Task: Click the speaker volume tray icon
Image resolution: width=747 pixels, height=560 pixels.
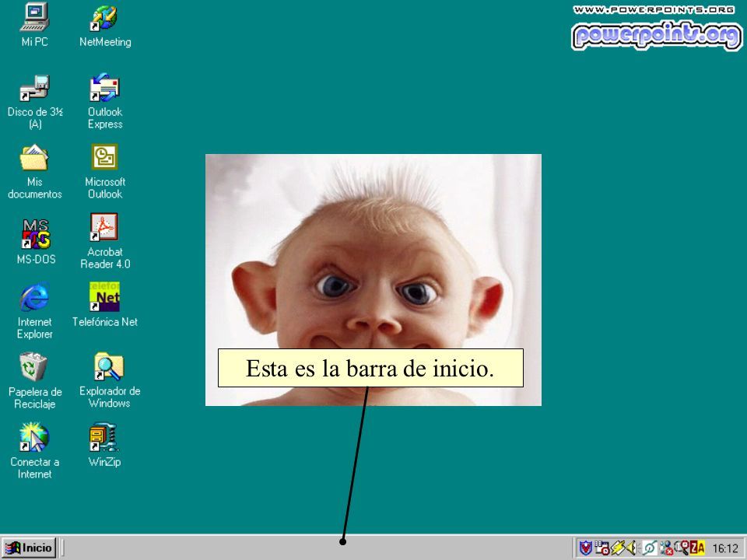Action: click(631, 548)
